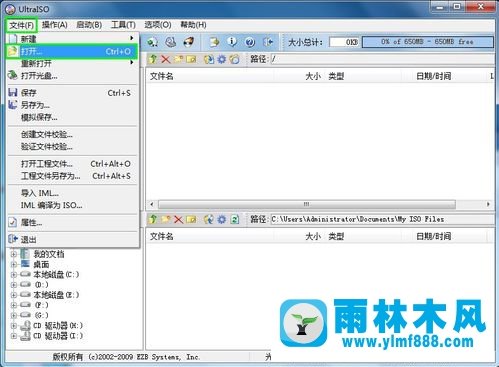This screenshot has width=499, height=367.
Task: Expand the 我的文档 tree node
Action: point(14,254)
